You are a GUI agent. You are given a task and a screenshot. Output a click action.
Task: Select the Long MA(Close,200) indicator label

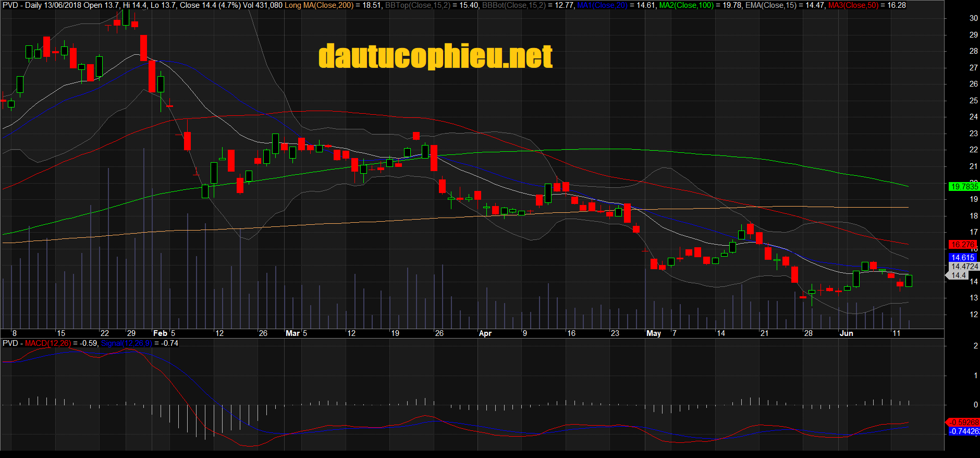pos(319,5)
